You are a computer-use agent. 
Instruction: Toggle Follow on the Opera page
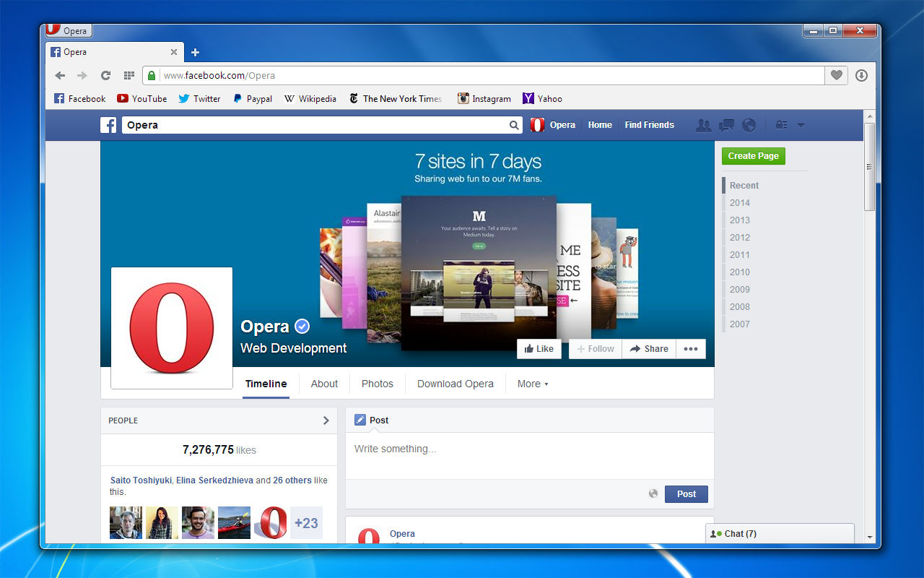(595, 349)
